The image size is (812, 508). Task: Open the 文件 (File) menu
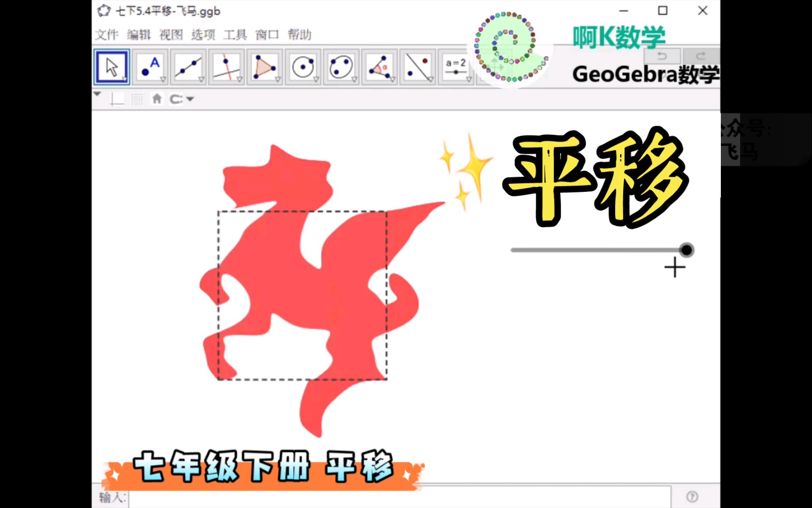click(x=107, y=34)
